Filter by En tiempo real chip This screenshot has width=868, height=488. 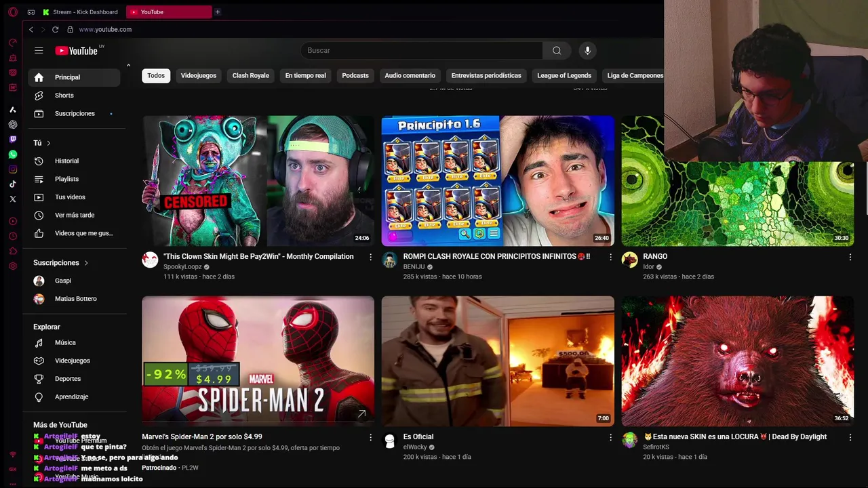(x=305, y=75)
